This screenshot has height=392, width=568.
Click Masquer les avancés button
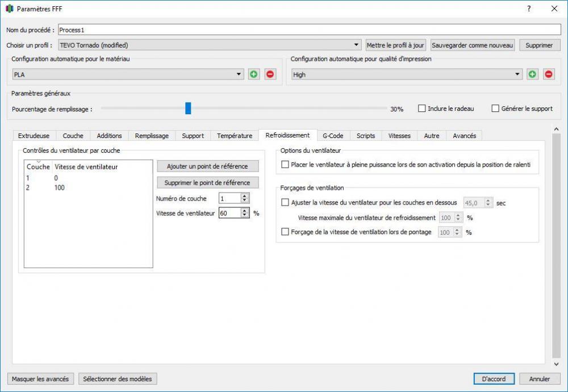(40, 379)
